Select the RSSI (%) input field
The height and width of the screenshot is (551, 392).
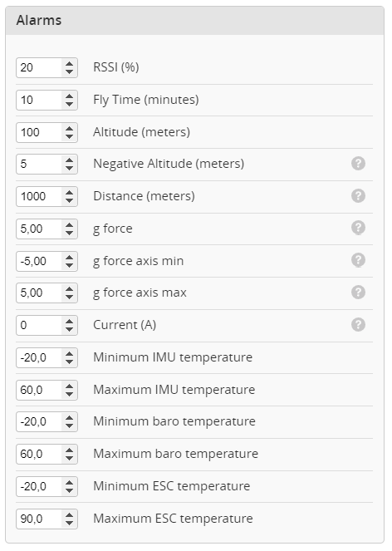click(x=39, y=67)
